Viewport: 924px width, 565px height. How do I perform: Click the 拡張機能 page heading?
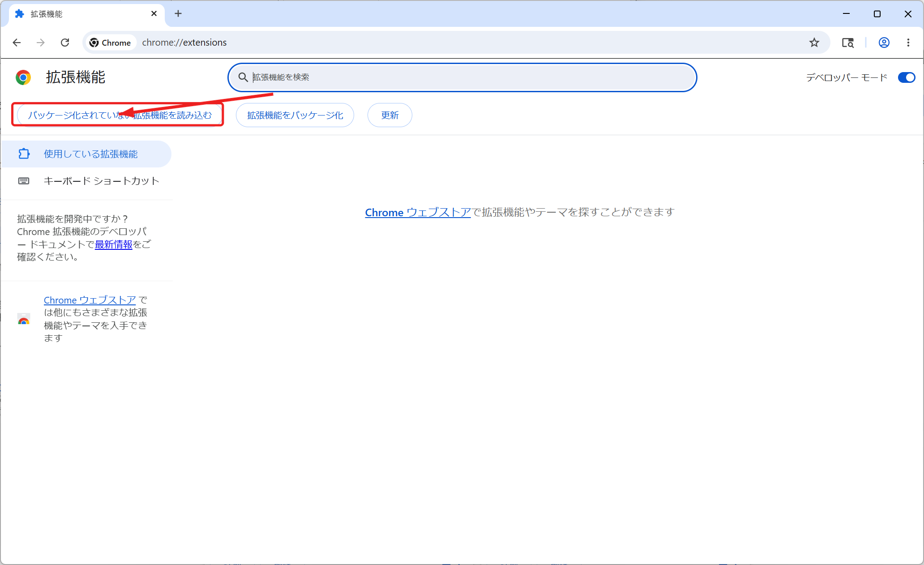tap(76, 77)
